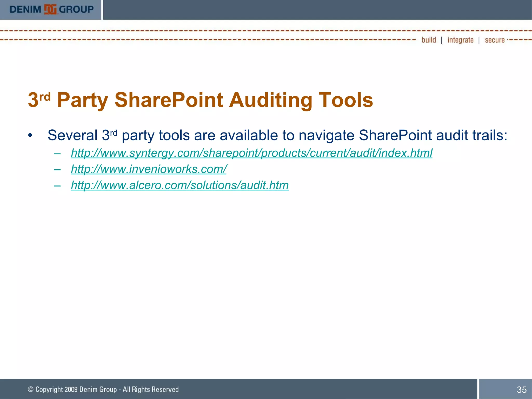The image size is (532, 399).
Task: Click the copyright 2009 Denim Group footer text
Action: (x=103, y=389)
